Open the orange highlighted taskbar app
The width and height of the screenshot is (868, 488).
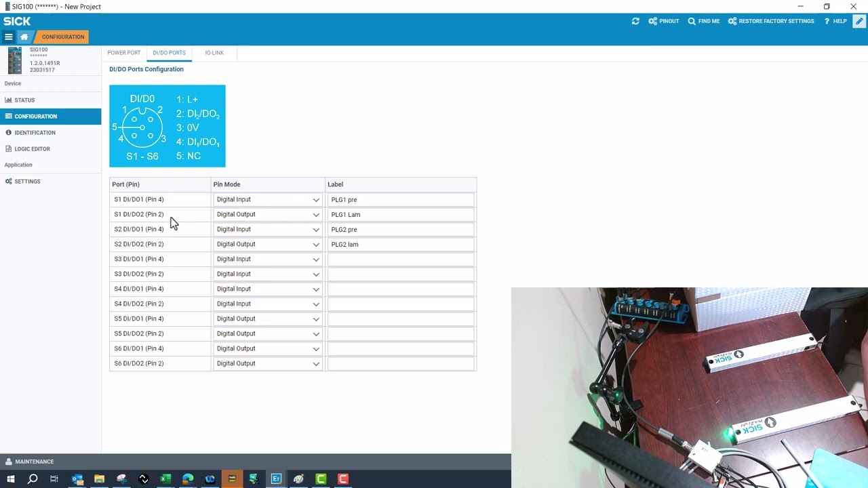click(x=232, y=479)
